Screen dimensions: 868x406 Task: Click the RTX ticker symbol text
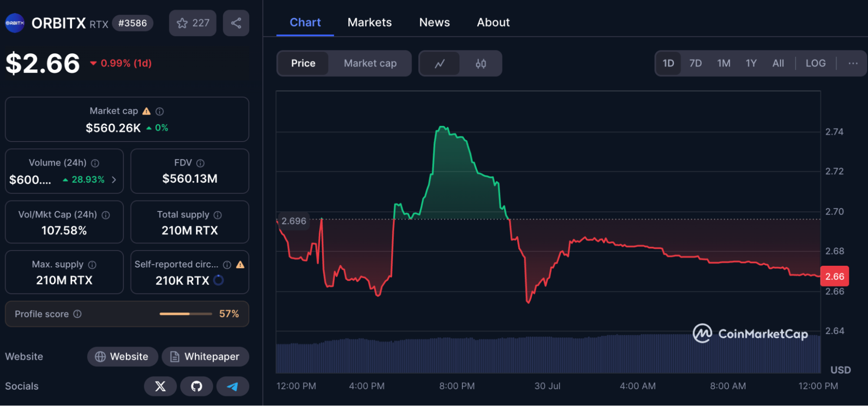[x=99, y=24]
